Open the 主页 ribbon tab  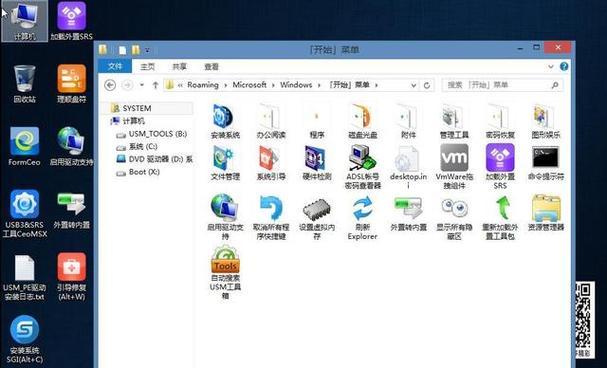click(x=147, y=67)
